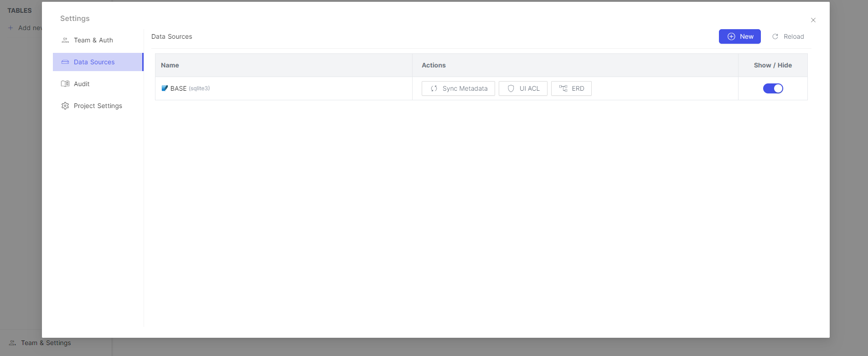Open ERD for BASE source

point(571,88)
